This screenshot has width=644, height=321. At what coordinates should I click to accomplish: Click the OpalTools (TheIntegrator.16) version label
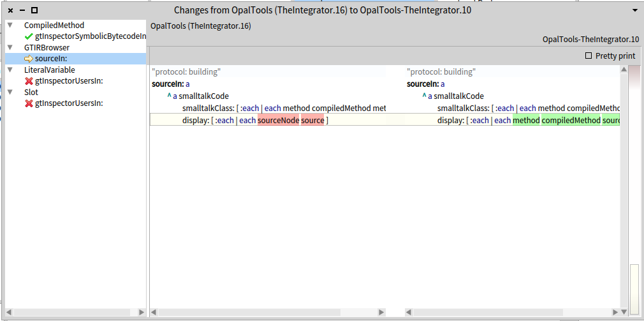tap(200, 26)
